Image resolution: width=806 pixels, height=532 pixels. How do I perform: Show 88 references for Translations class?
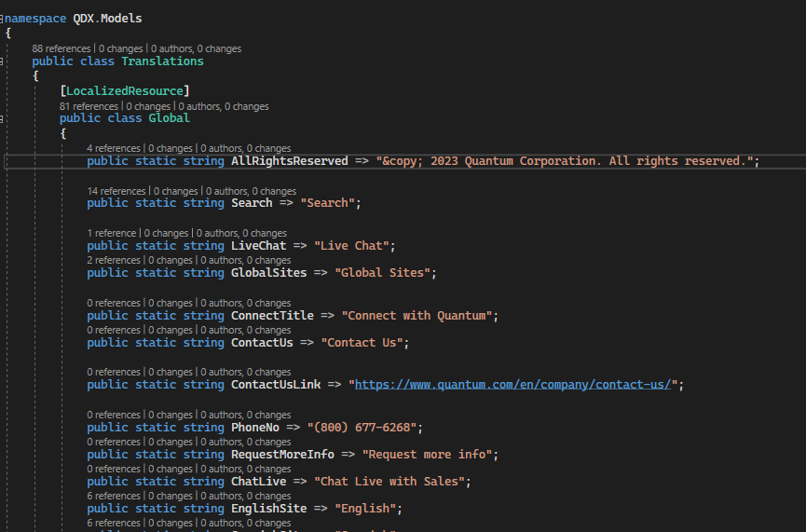(61, 48)
